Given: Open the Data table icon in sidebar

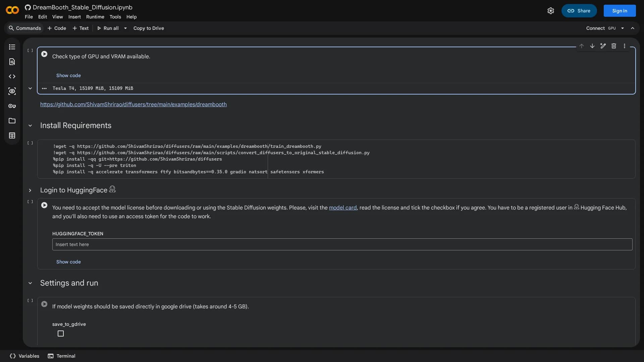Looking at the screenshot, I should click(12, 135).
